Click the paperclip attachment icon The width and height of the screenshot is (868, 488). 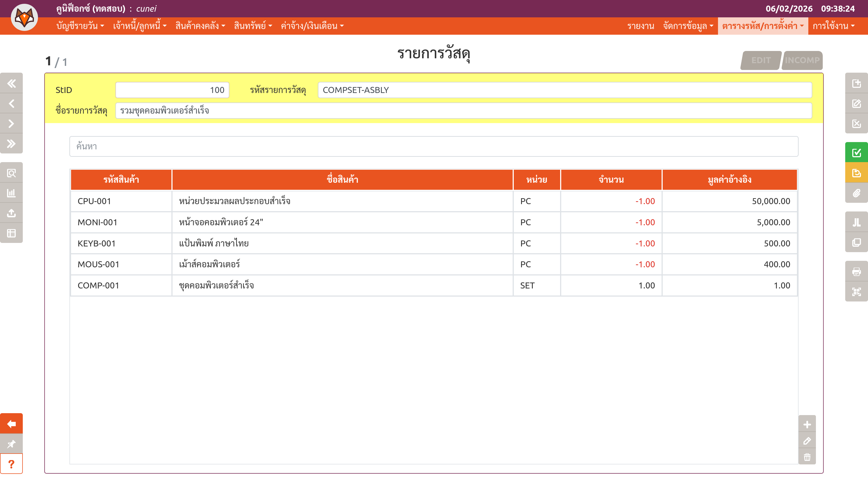856,193
